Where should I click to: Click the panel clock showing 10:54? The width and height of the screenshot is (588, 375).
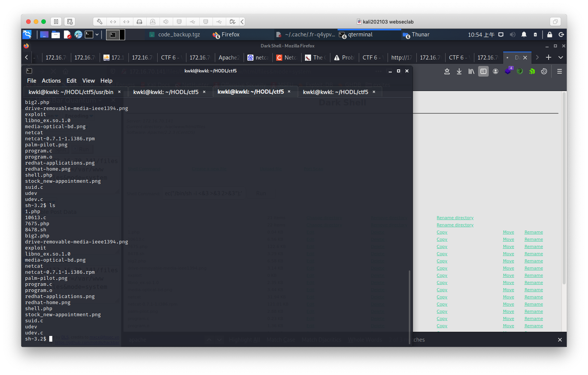tap(481, 35)
